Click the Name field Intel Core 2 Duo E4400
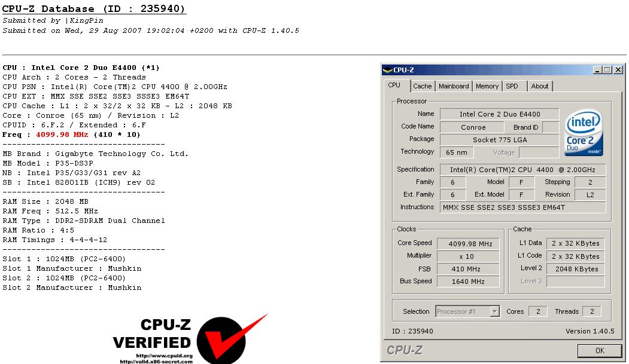Image resolution: width=629 pixels, height=364 pixels. (x=499, y=114)
